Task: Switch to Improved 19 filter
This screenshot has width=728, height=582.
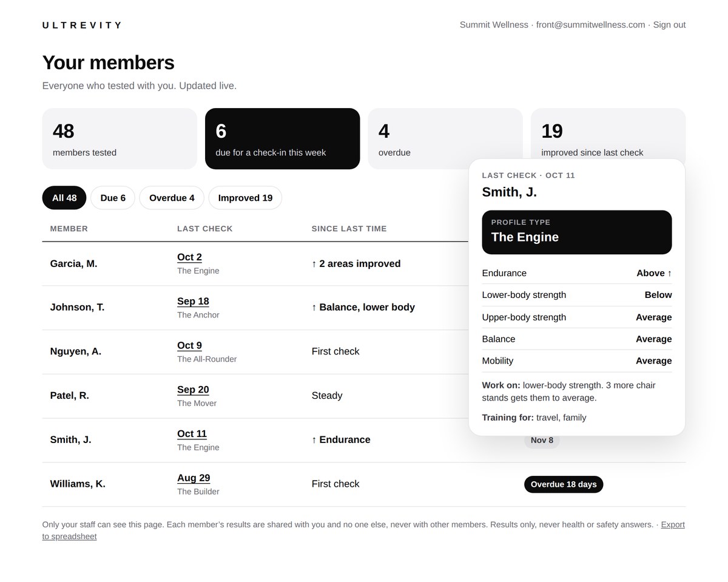Action: (245, 198)
